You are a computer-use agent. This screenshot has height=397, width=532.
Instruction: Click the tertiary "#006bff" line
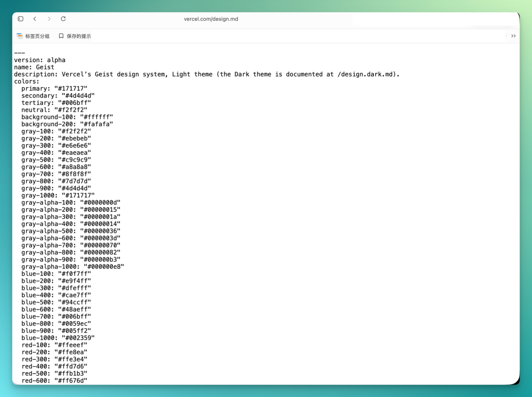pos(56,103)
